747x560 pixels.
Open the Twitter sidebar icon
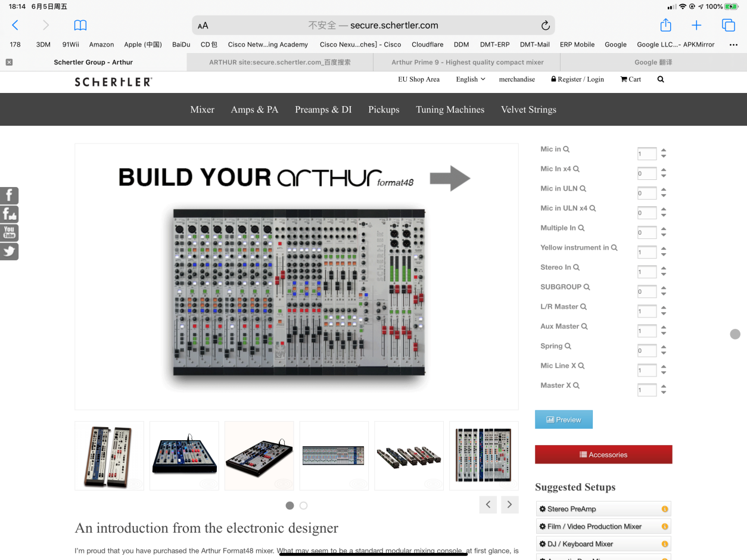pyautogui.click(x=9, y=251)
